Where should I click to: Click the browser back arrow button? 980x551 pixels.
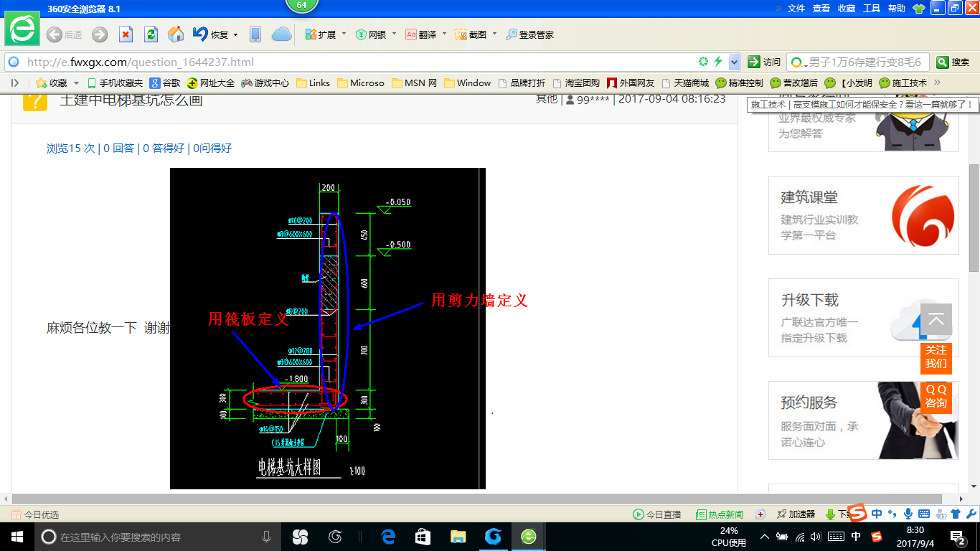pyautogui.click(x=55, y=34)
